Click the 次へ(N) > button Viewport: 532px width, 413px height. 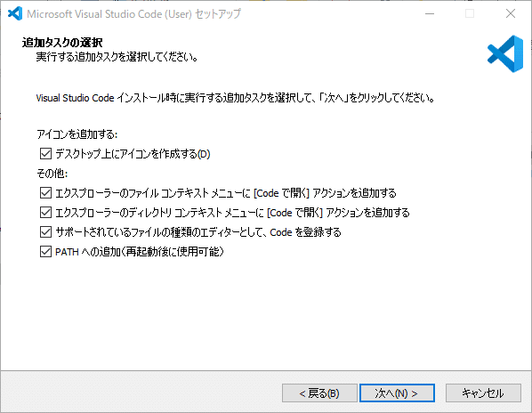(397, 393)
